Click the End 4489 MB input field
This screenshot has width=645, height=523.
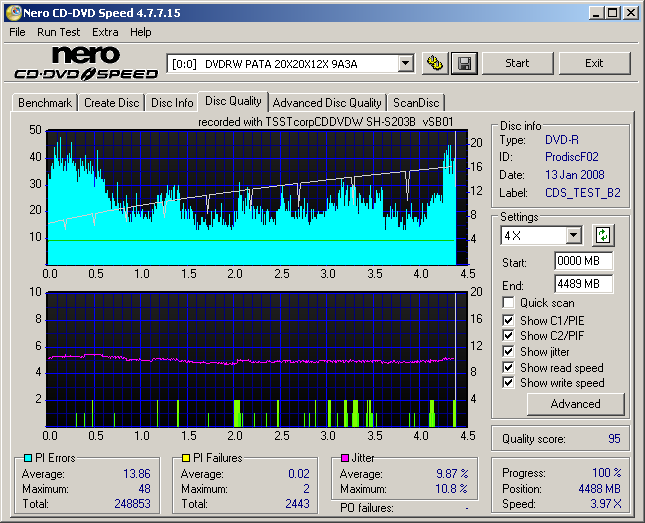[583, 284]
